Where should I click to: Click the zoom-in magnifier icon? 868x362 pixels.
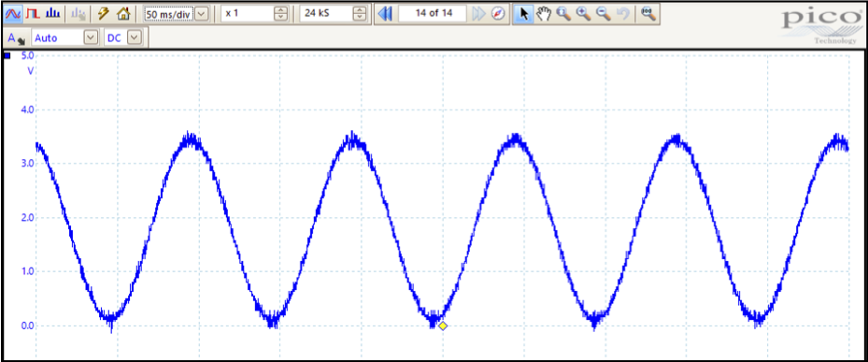(x=583, y=13)
